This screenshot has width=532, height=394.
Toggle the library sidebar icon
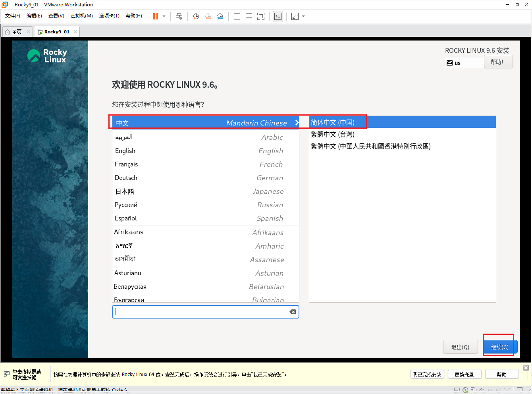[x=237, y=16]
